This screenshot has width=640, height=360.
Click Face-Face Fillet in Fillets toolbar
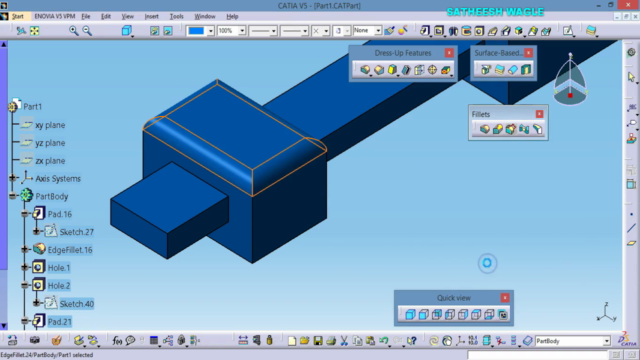point(524,129)
